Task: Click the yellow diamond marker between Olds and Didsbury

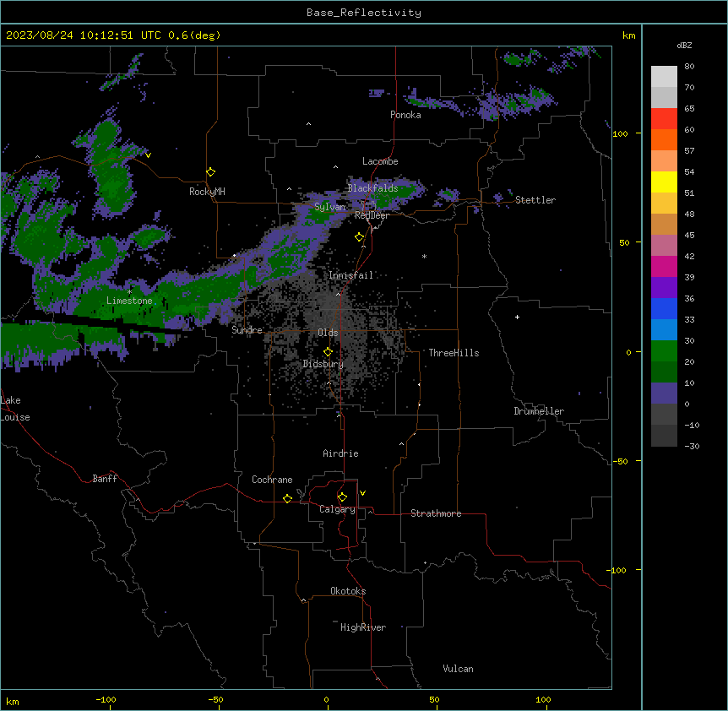Action: pyautogui.click(x=329, y=352)
